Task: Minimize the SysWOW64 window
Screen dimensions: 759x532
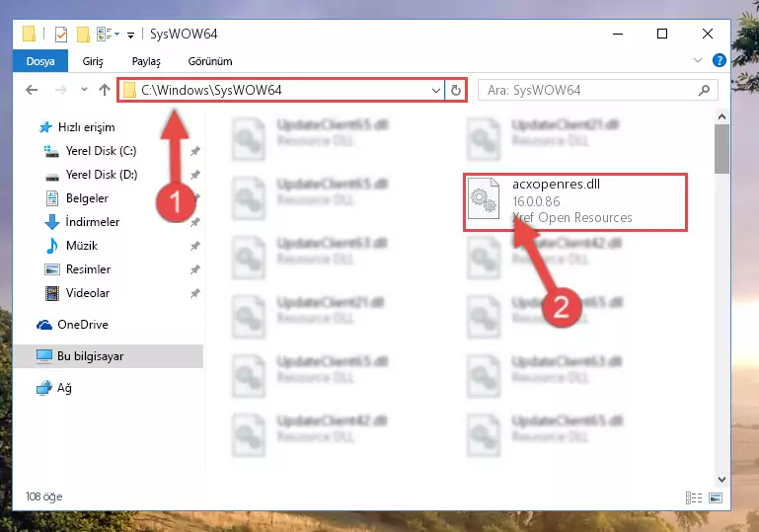Action: tap(618, 34)
